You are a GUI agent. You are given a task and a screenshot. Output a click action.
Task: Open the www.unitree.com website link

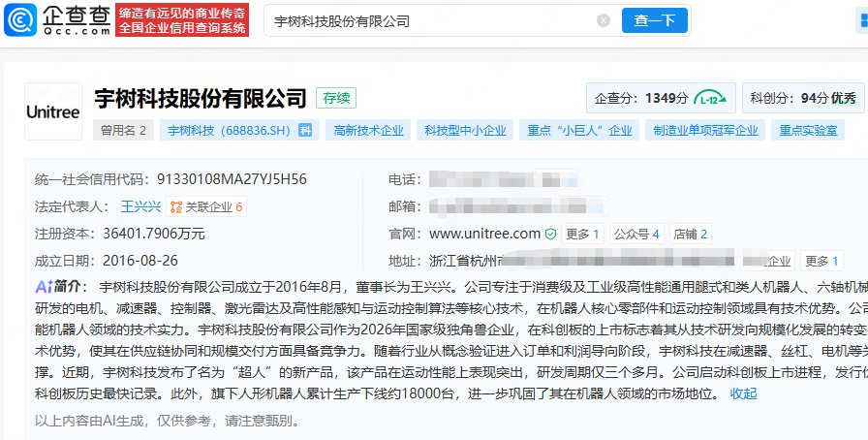pos(485,234)
